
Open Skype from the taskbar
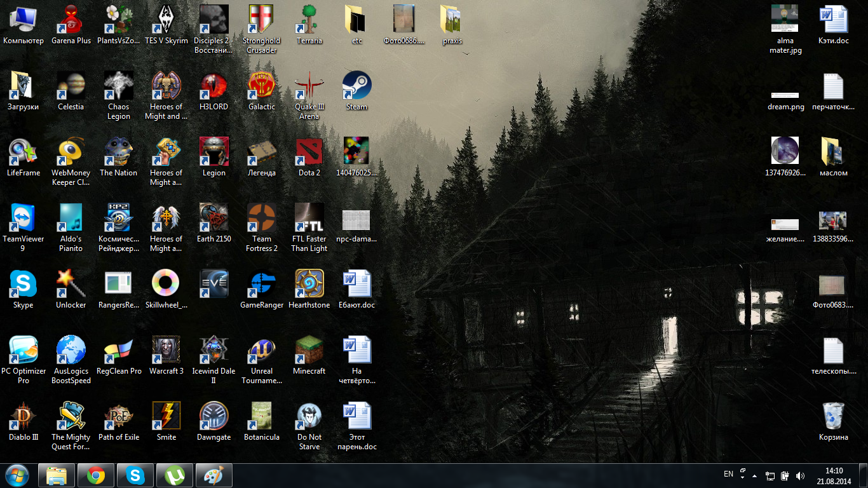click(x=135, y=475)
